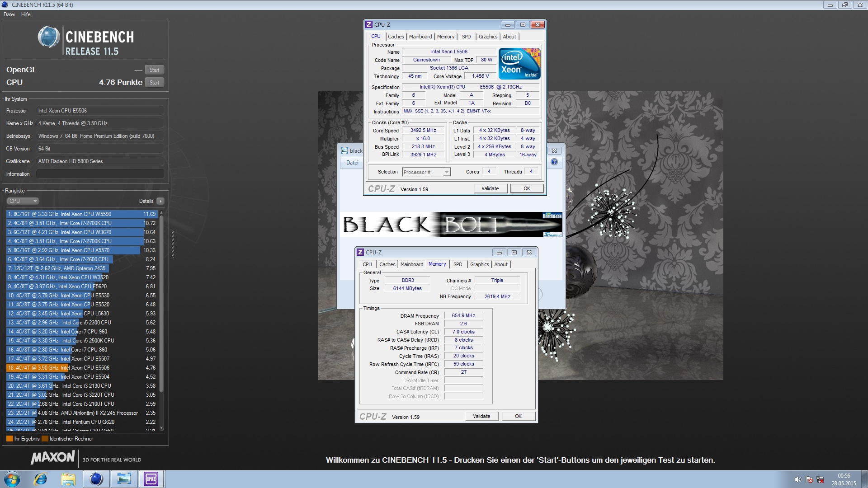
Task: Select ranking entry Core i3-2130 CPU
Action: coord(81,386)
